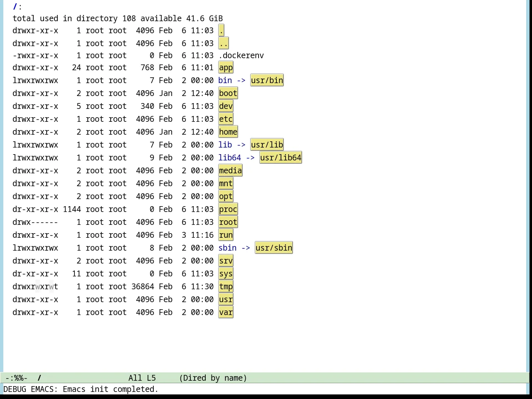
Task: Open the parent directory '..' entry
Action: [x=223, y=44]
